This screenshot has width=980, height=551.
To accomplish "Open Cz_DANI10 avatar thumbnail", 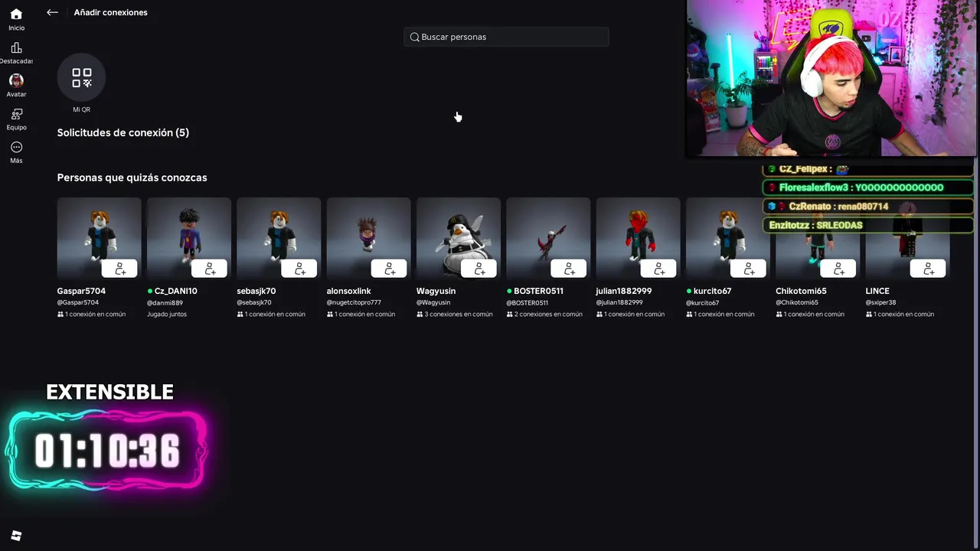I will pyautogui.click(x=188, y=240).
